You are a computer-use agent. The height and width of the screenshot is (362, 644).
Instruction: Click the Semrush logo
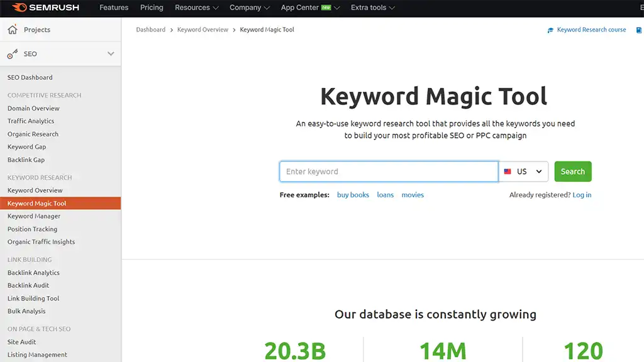click(x=45, y=8)
